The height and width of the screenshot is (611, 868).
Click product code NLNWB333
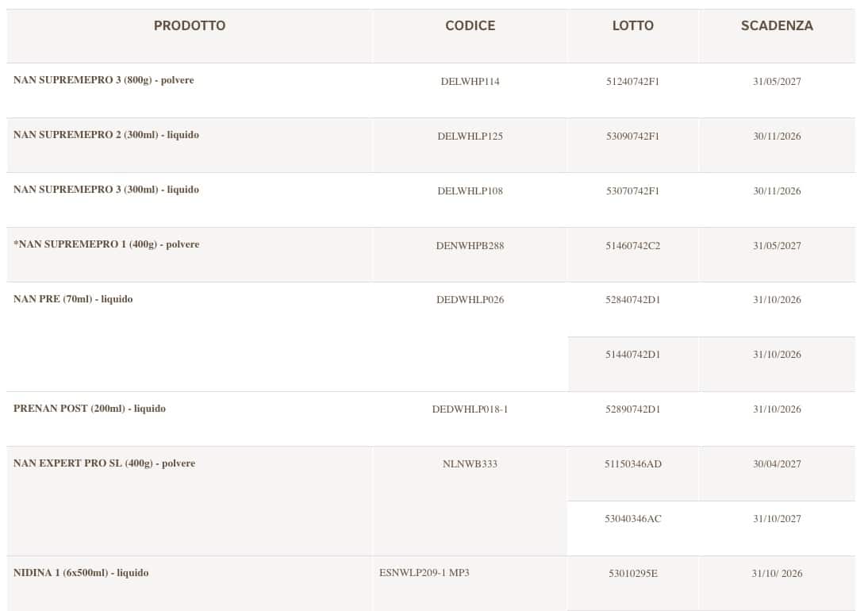coord(470,464)
